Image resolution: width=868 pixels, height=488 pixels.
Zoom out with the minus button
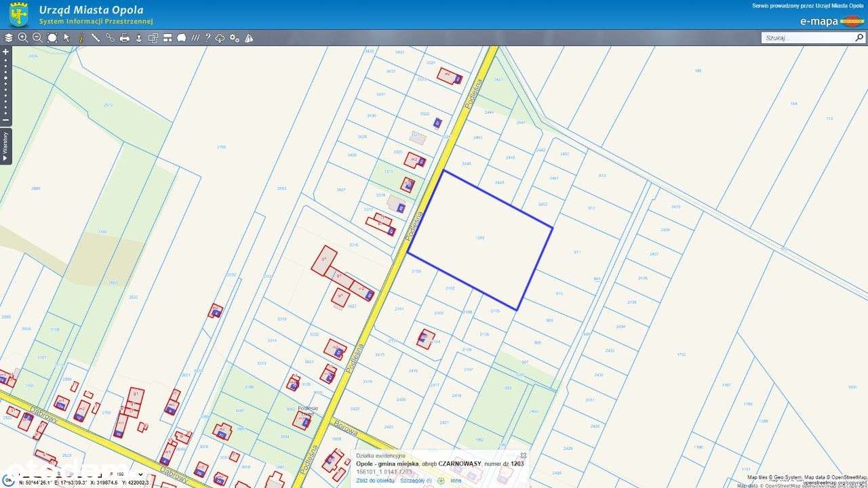pyautogui.click(x=6, y=120)
